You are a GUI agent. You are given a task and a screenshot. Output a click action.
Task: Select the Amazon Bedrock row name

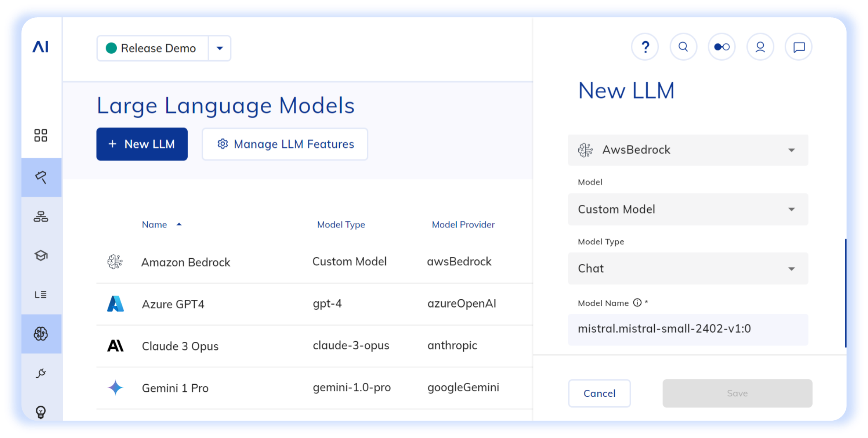coord(186,262)
